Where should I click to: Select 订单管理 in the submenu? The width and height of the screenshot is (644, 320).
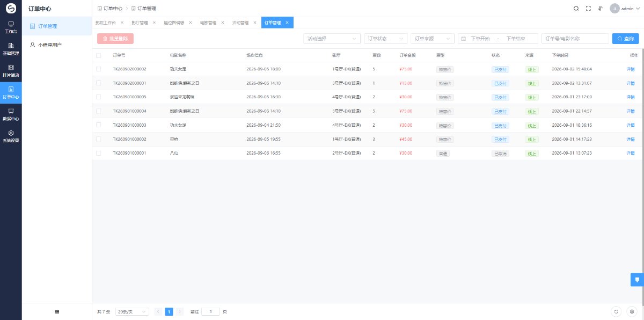(57, 26)
